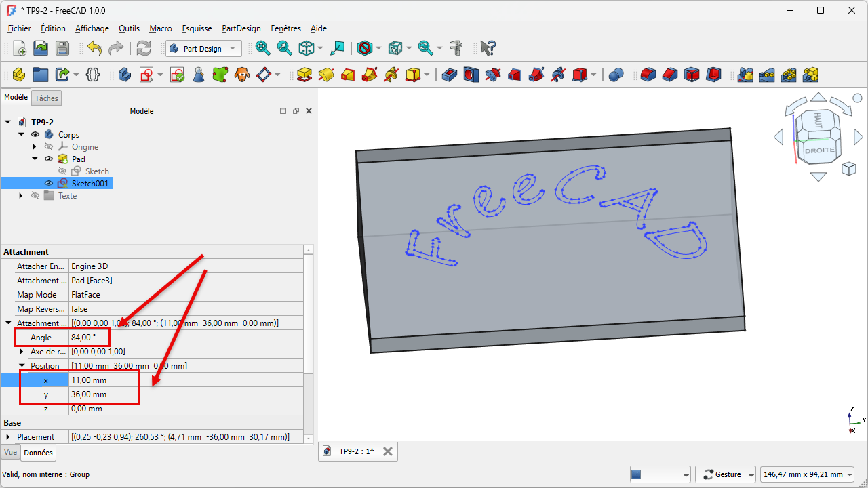Image resolution: width=868 pixels, height=488 pixels.
Task: Undo the last action
Action: [94, 48]
